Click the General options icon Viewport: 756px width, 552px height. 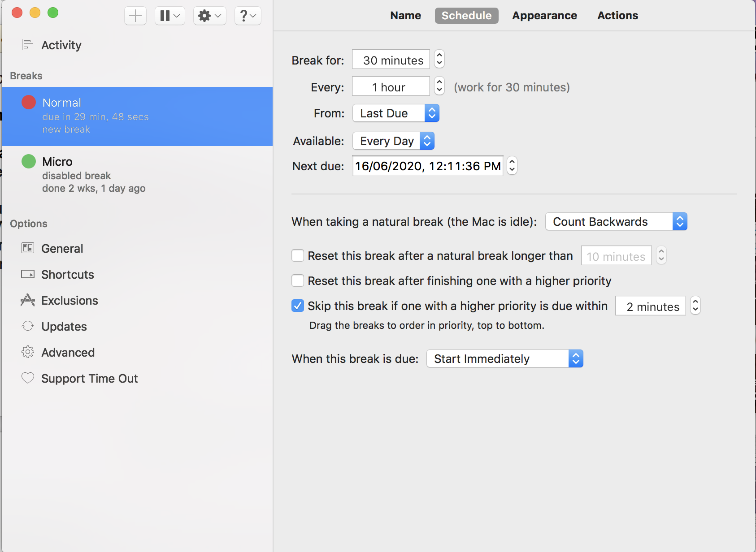(x=28, y=248)
